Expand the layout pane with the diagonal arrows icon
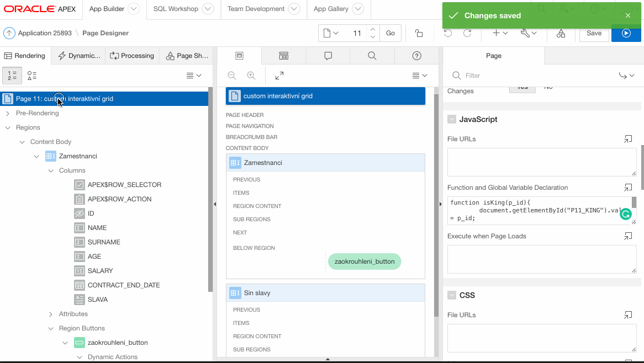Viewport: 644px width, 363px height. point(279,76)
